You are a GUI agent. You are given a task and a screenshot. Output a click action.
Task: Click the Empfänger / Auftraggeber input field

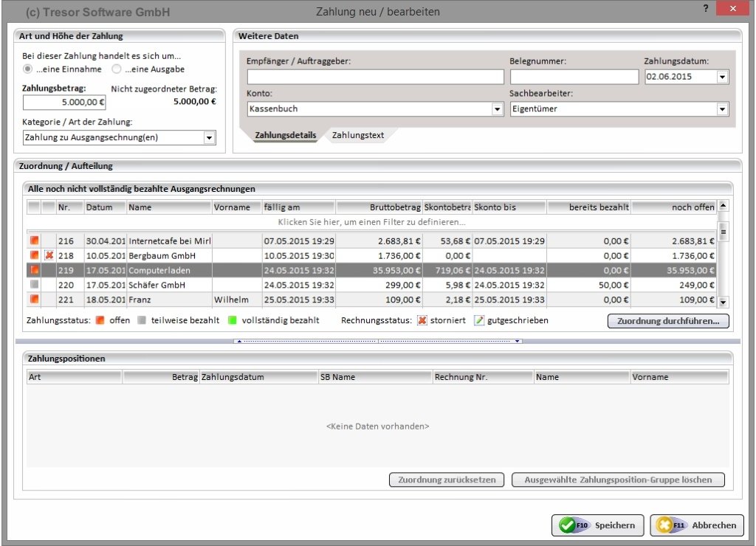376,77
